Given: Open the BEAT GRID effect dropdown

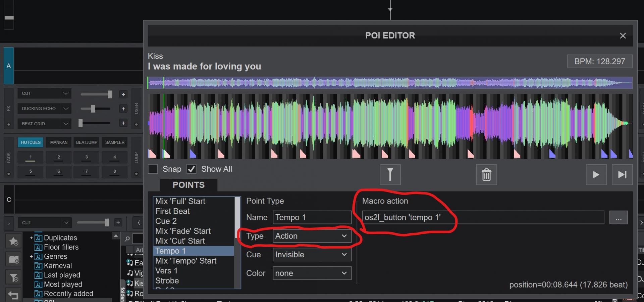Looking at the screenshot, I should pyautogui.click(x=44, y=124).
